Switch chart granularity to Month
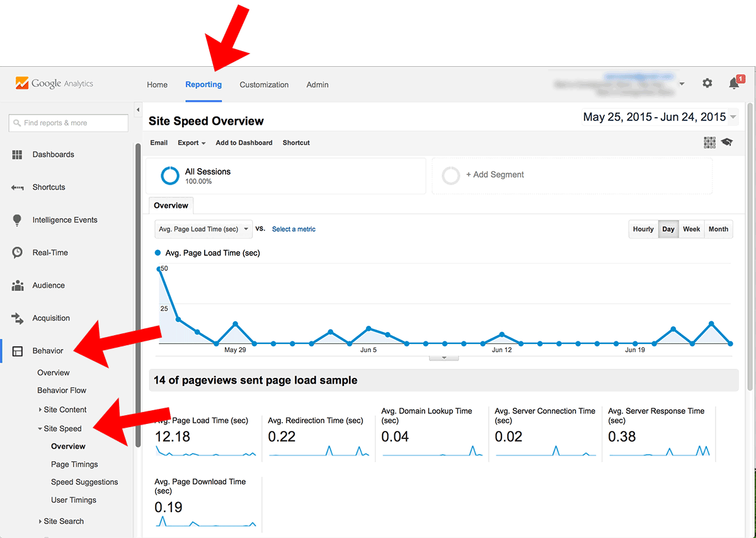 (x=718, y=229)
